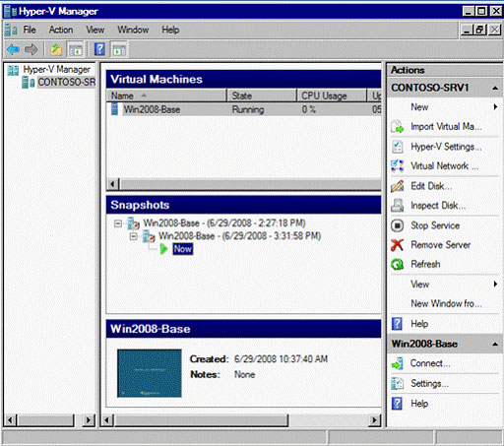Click New Window fro... action
This screenshot has height=446, width=504.
[x=446, y=303]
